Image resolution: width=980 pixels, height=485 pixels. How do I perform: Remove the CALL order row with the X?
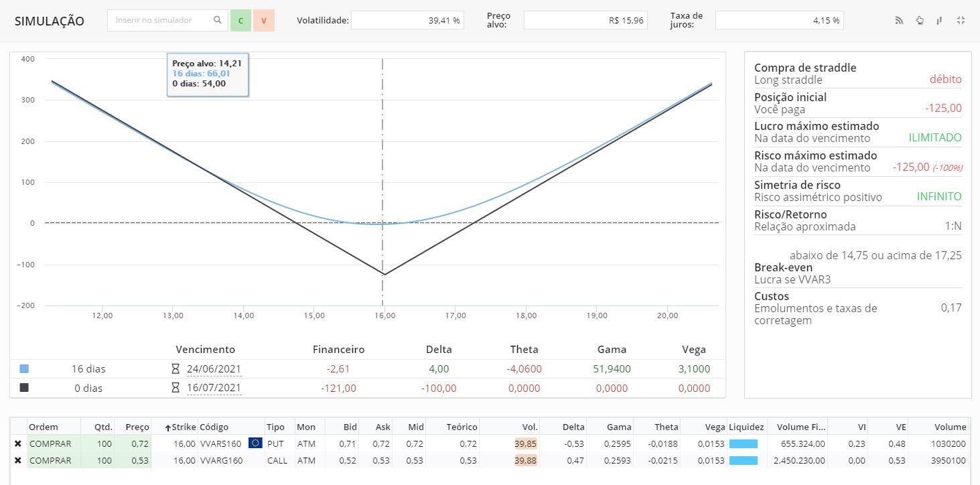click(17, 460)
